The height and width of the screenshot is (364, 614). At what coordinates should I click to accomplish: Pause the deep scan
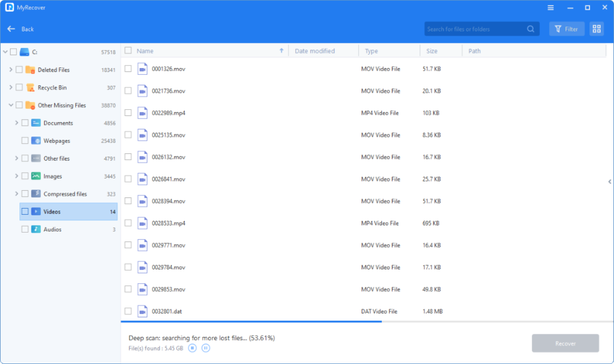pos(206,348)
